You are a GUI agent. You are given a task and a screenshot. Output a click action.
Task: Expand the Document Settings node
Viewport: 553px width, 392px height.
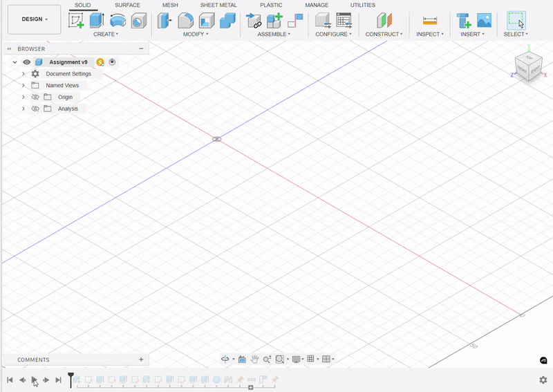(x=24, y=74)
